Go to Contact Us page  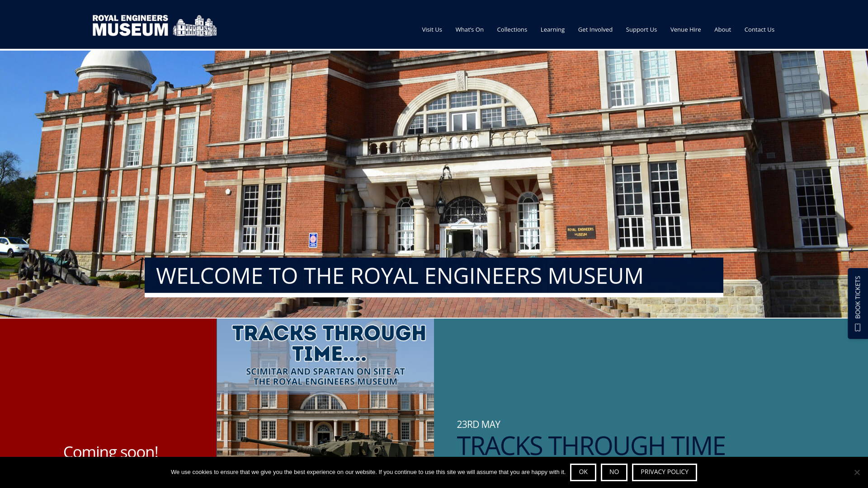pos(759,29)
